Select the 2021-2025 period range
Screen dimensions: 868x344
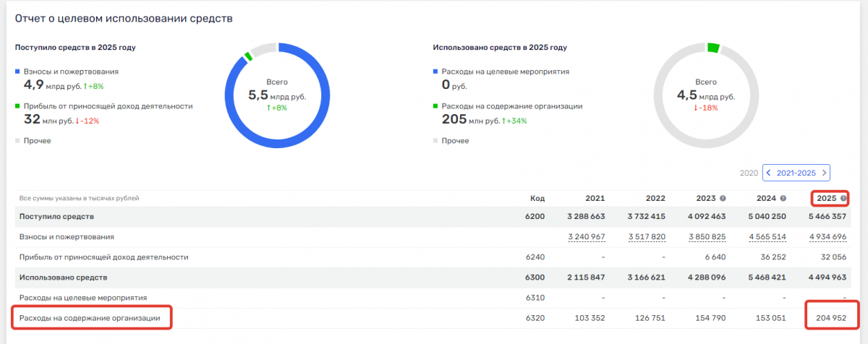point(796,173)
